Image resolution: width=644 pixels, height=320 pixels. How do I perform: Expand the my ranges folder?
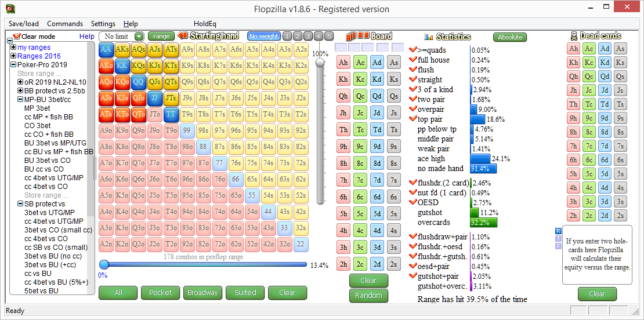[x=13, y=48]
